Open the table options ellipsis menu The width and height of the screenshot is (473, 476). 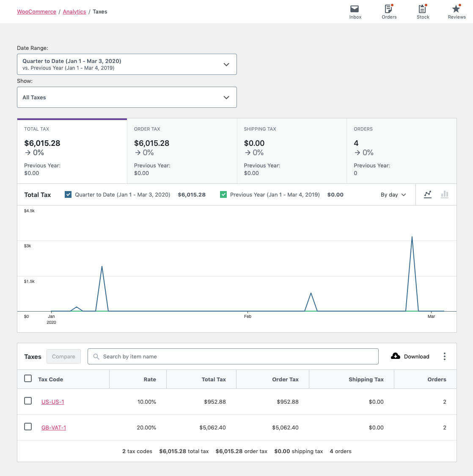tap(445, 356)
